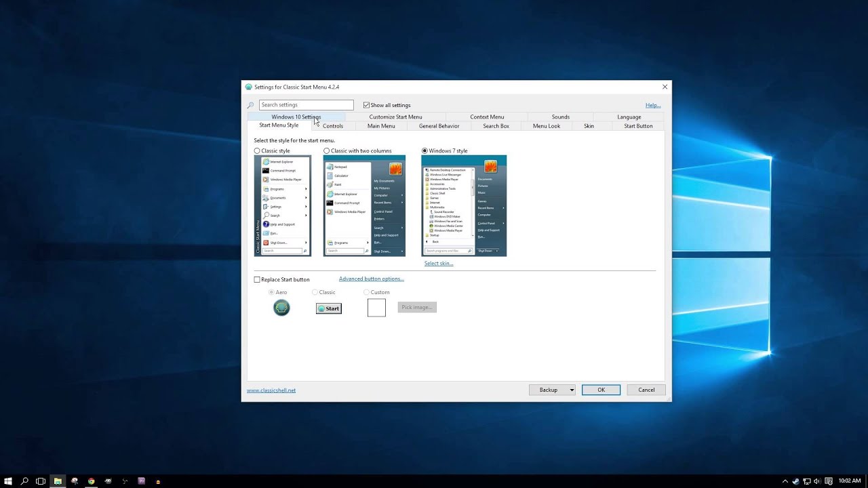This screenshot has width=868, height=488.
Task: Click the Classic Shell icon in title bar
Action: pyautogui.click(x=249, y=87)
